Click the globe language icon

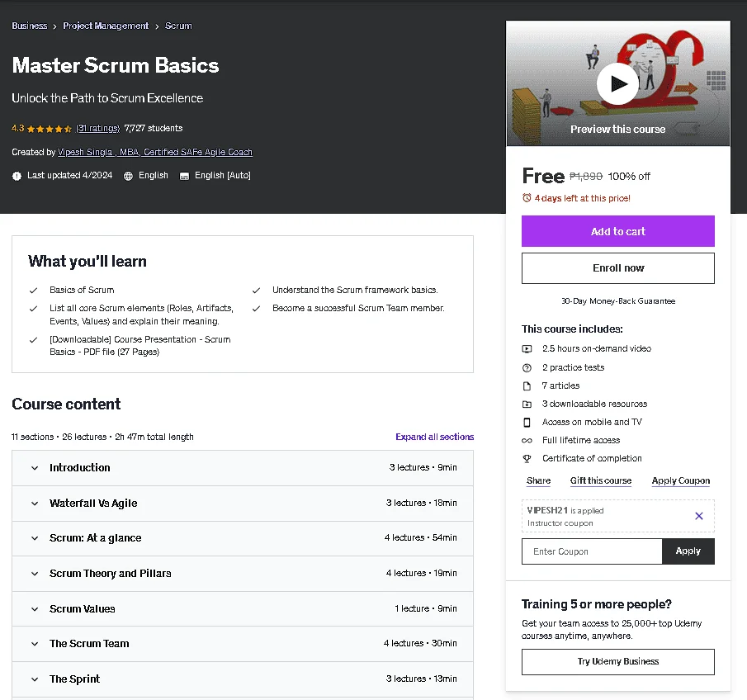click(x=128, y=176)
